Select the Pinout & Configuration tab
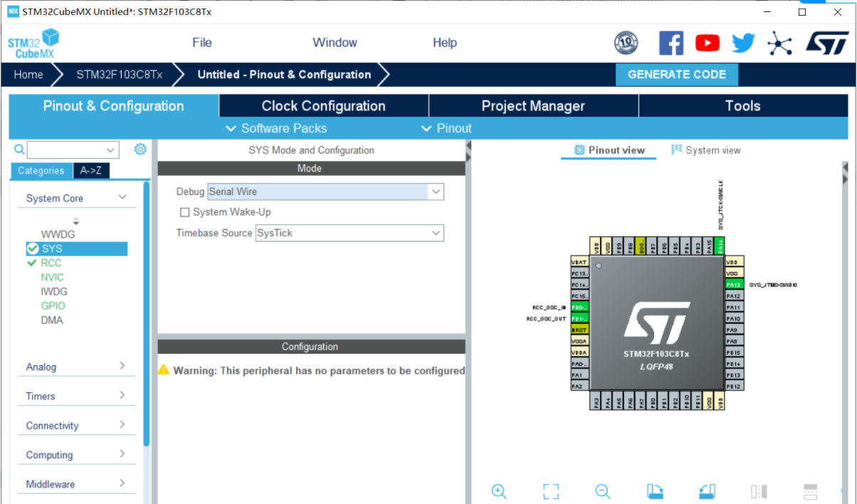This screenshot has height=504, width=857. click(114, 106)
